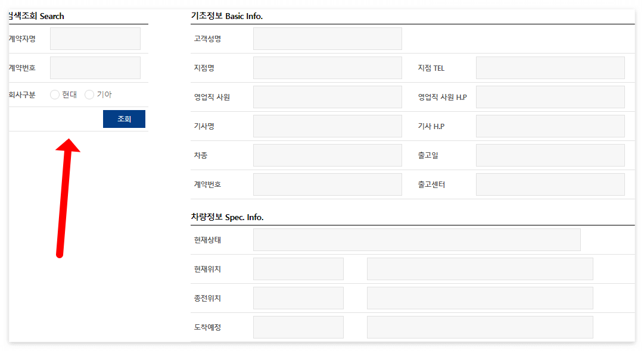Viewport: 644px width, 351px height.
Task: Click the first 현재위치 input box
Action: click(x=298, y=268)
